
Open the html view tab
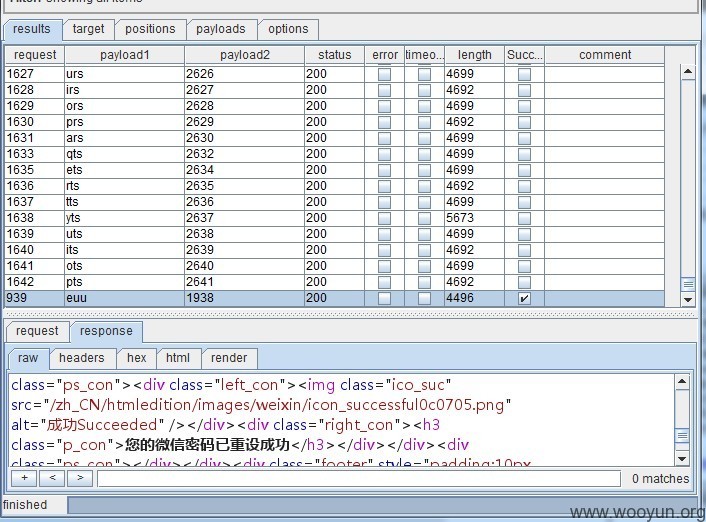[x=178, y=359]
